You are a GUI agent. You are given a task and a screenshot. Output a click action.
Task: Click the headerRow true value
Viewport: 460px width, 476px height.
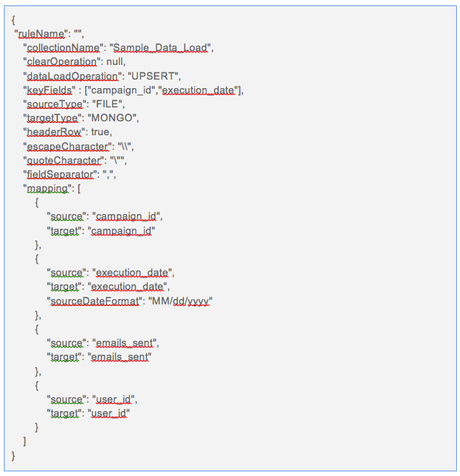101,132
